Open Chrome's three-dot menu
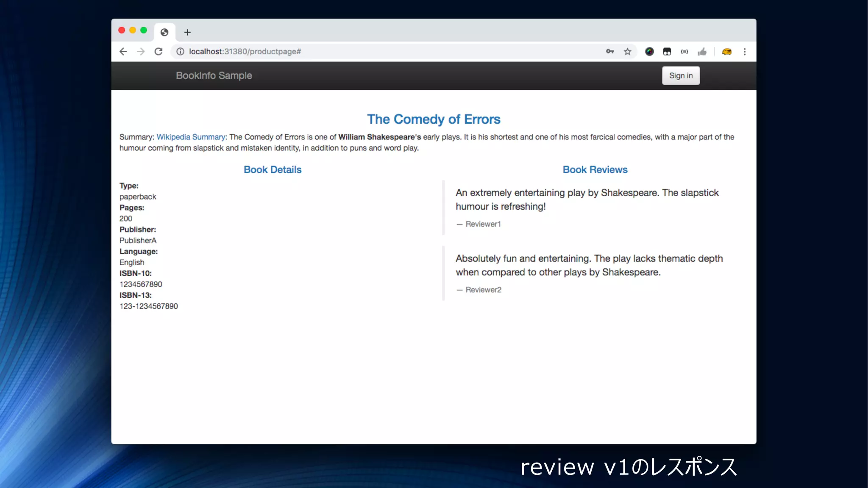868x488 pixels. 745,52
